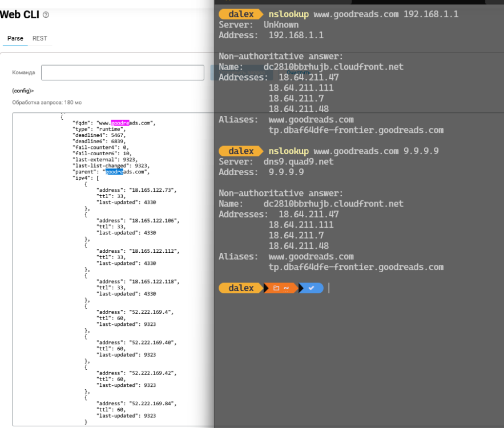Select the "fail-counter6": 10 line
This screenshot has height=428, width=504.
(102, 154)
